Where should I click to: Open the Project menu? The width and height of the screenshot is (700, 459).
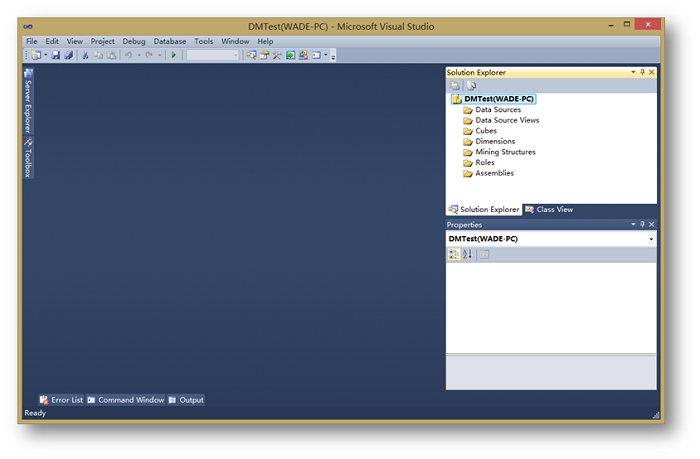(x=103, y=41)
